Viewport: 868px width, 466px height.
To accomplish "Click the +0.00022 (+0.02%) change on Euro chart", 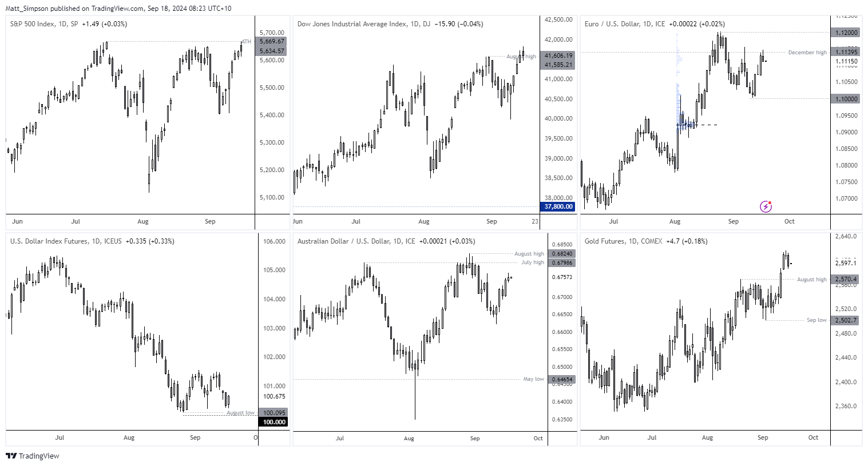I will pos(697,24).
